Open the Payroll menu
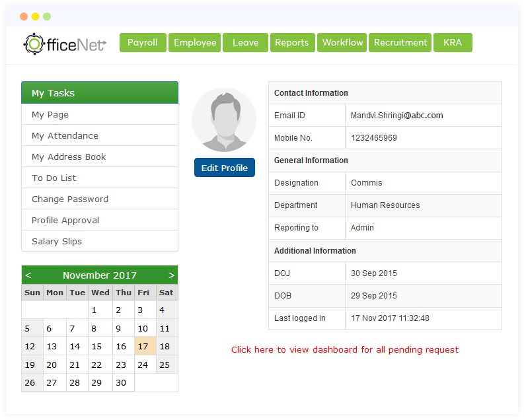Screen dimensions: 524x420 coord(143,42)
